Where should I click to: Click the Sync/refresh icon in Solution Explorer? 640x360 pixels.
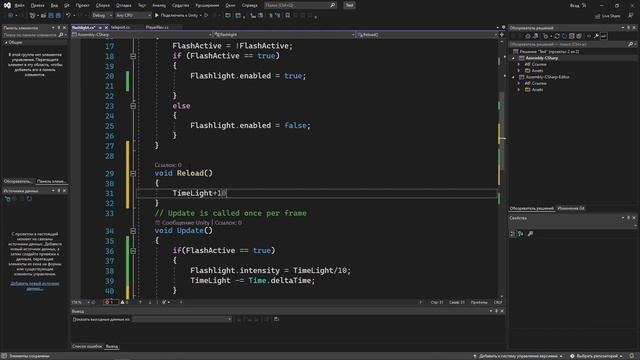pos(557,36)
